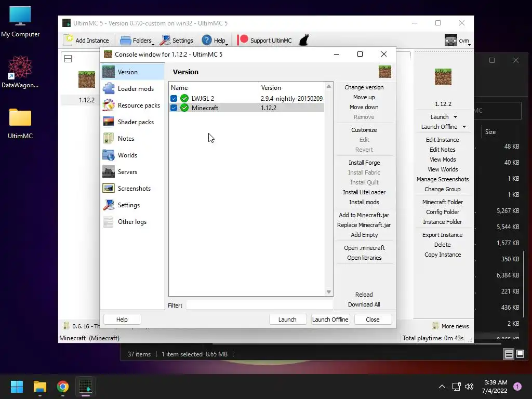Open the Resource packs page

pyautogui.click(x=132, y=105)
